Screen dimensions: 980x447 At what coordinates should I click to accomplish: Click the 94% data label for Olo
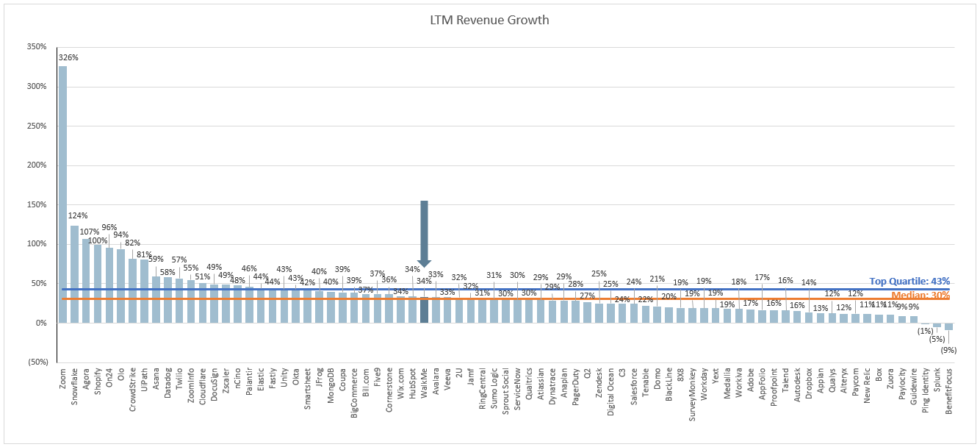pyautogui.click(x=122, y=235)
